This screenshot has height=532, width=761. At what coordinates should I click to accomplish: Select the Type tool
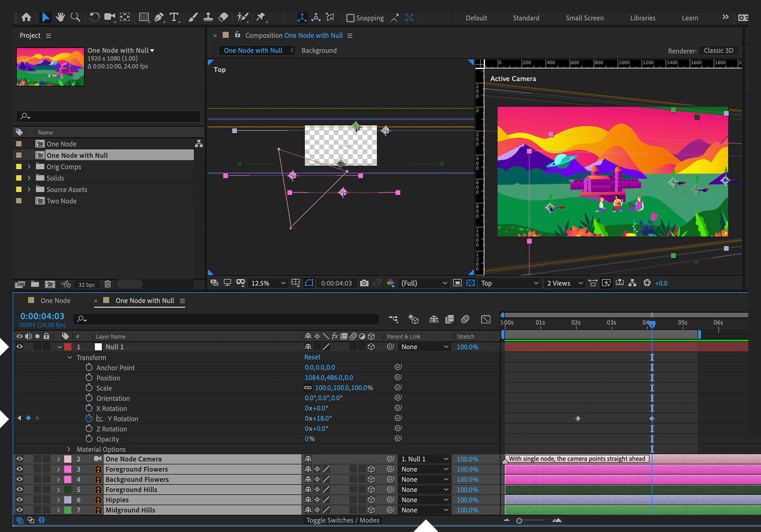174,17
